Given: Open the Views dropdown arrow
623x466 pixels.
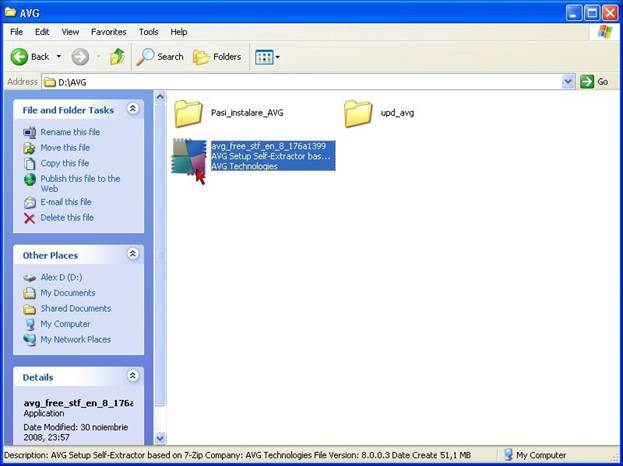Looking at the screenshot, I should (x=277, y=57).
